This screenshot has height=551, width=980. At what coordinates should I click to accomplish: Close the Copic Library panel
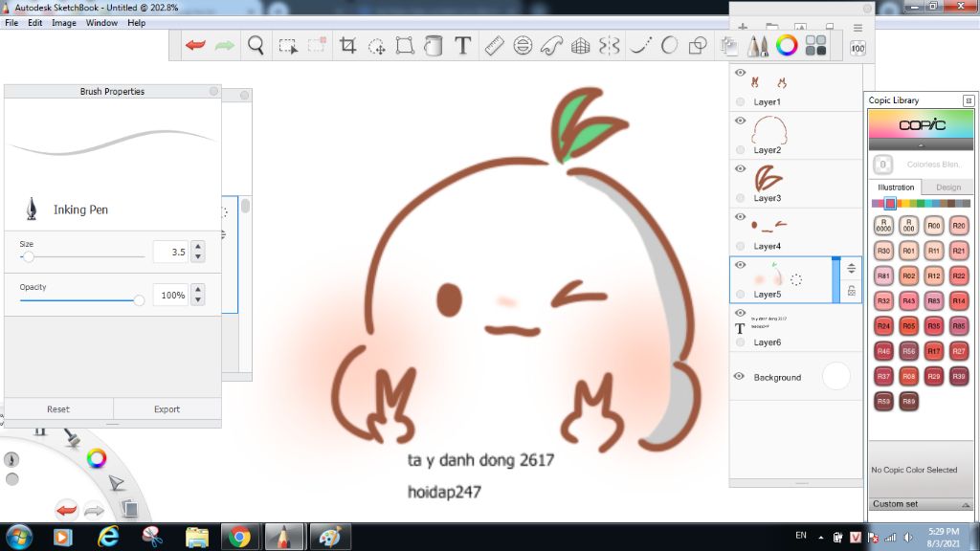click(969, 100)
